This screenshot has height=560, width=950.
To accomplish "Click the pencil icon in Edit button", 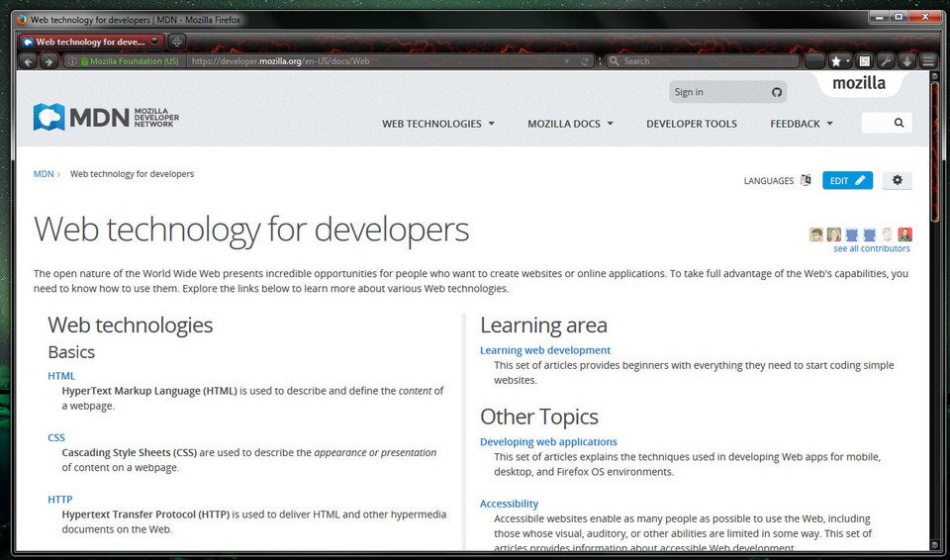I will click(x=860, y=180).
